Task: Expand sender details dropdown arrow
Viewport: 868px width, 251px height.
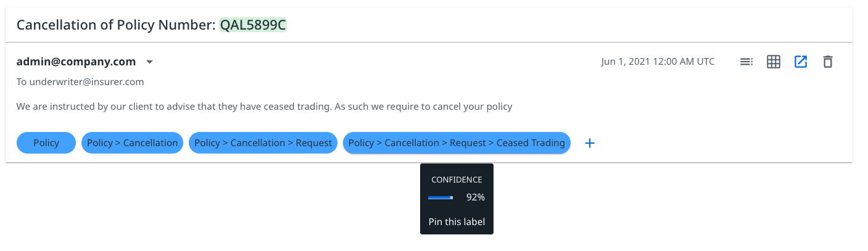Action: [149, 62]
